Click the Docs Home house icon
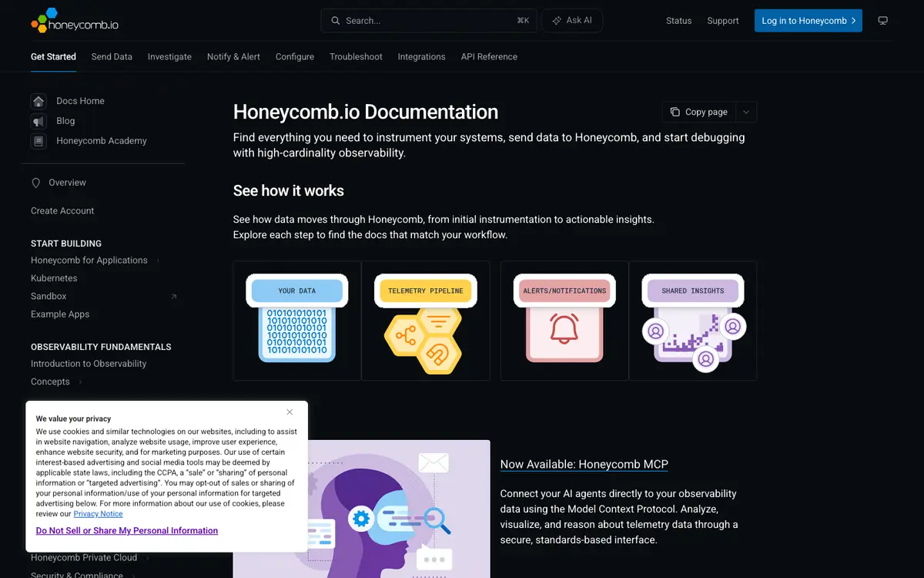This screenshot has width=924, height=578. point(38,101)
